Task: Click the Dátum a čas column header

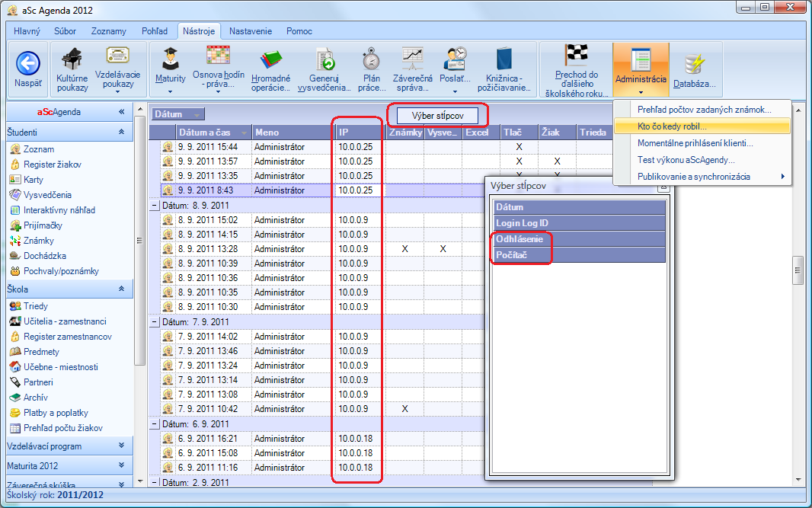Action: tap(213, 133)
